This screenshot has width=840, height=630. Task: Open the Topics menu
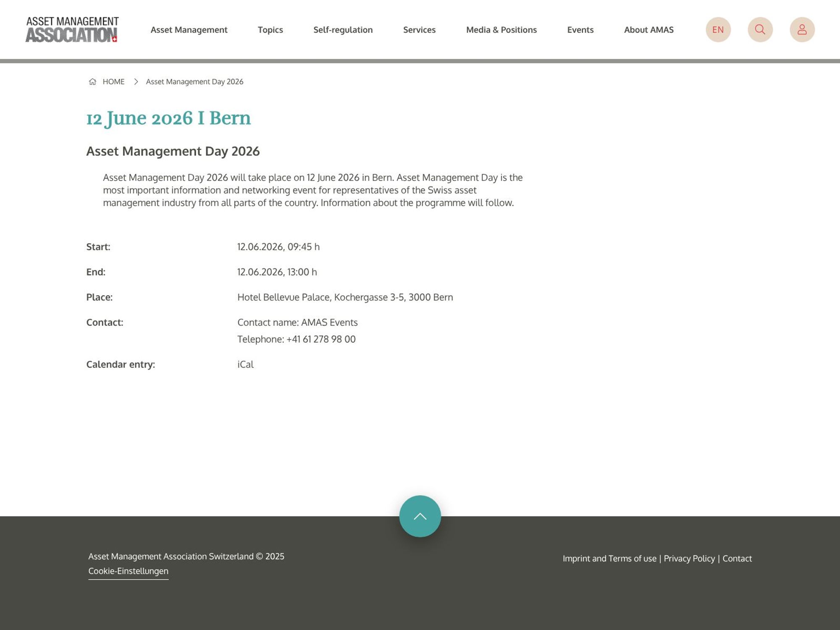click(x=270, y=30)
